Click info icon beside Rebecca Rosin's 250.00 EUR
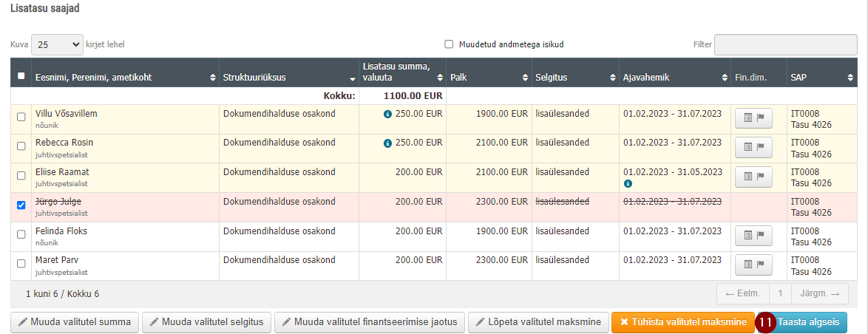The height and width of the screenshot is (334, 868). (x=387, y=143)
